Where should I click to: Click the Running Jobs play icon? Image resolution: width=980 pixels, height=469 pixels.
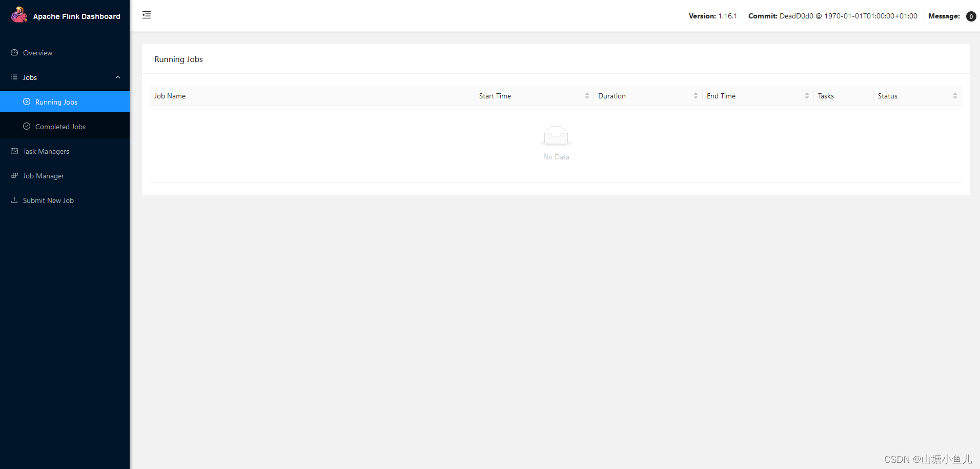pyautogui.click(x=27, y=101)
